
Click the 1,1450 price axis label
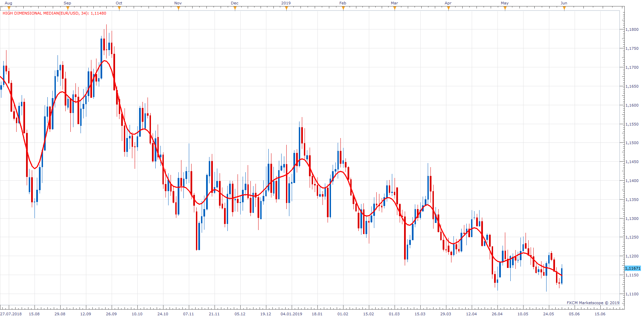click(632, 162)
